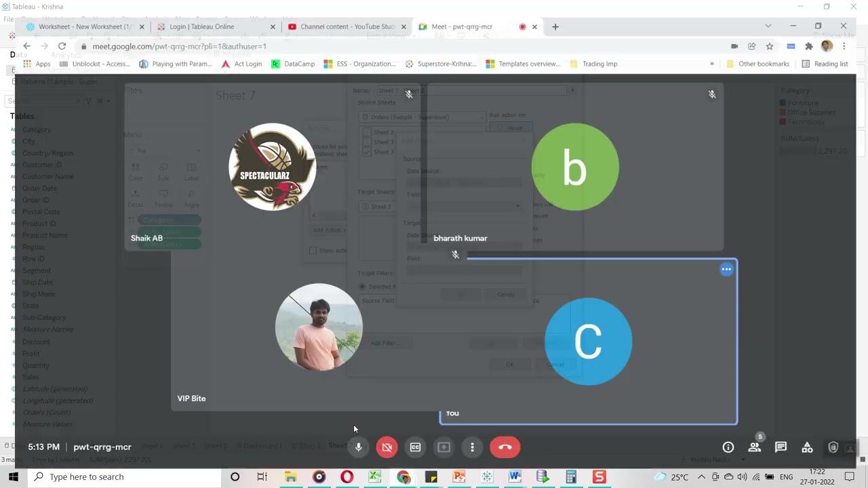Open PowerPoint from the taskbar
Image resolution: width=868 pixels, height=488 pixels.
459,477
